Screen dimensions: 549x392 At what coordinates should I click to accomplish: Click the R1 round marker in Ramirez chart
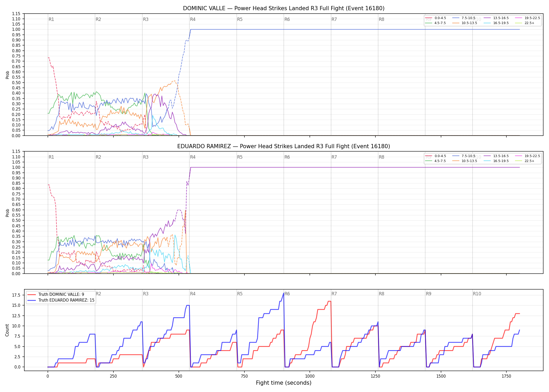[51, 157]
